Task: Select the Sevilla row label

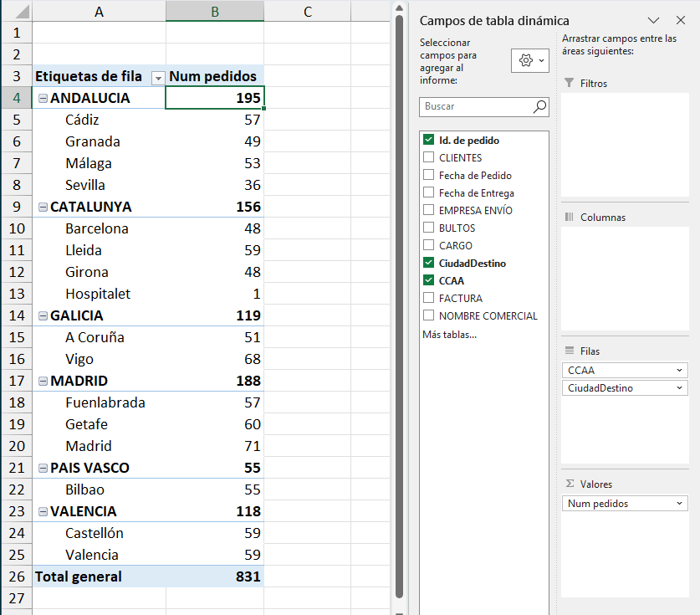Action: click(84, 185)
